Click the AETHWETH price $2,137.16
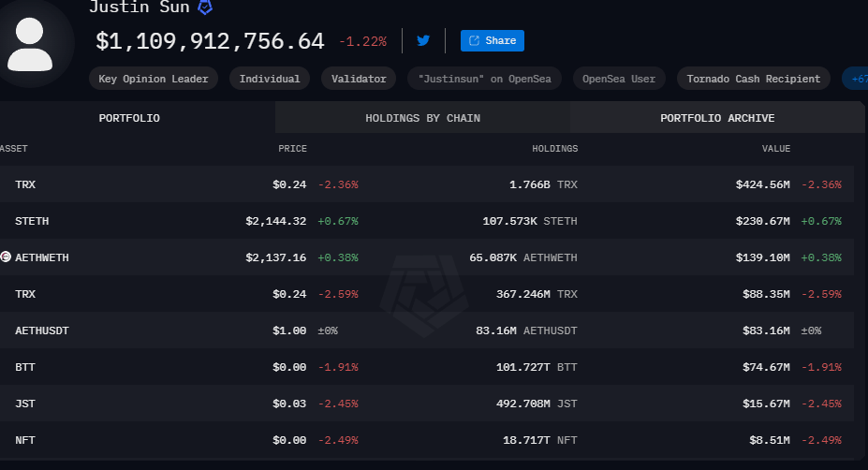 (275, 257)
